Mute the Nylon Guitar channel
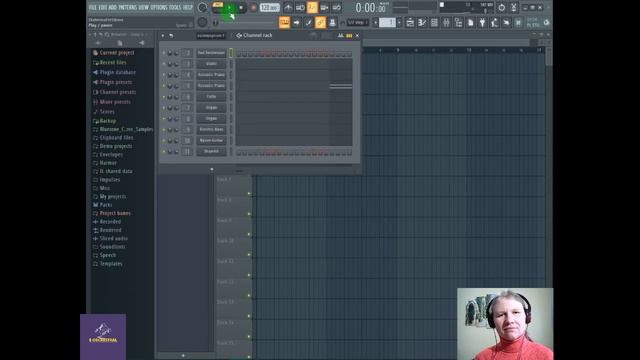Screen dimensions: 640x360 pos(164,140)
